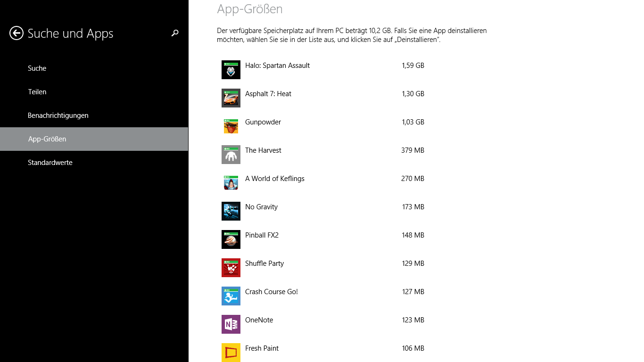Click The Harvest app icon
Screen dimensions: 644x362
(231, 155)
